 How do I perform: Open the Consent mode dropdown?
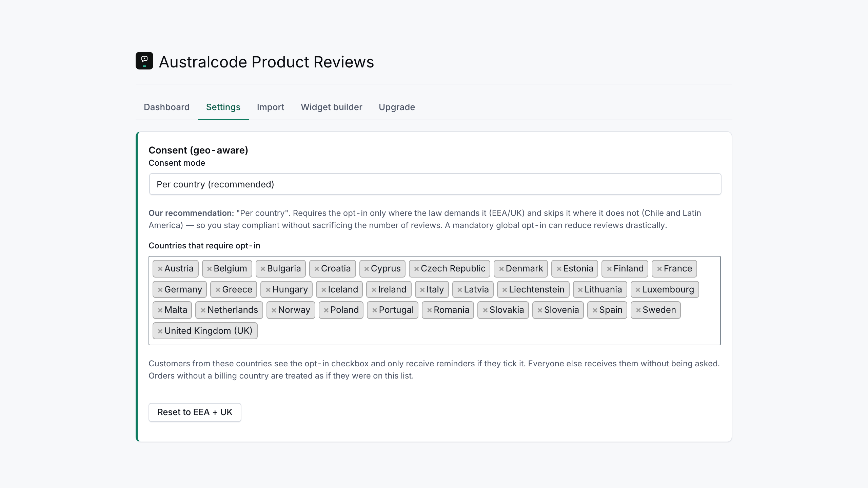pos(435,184)
